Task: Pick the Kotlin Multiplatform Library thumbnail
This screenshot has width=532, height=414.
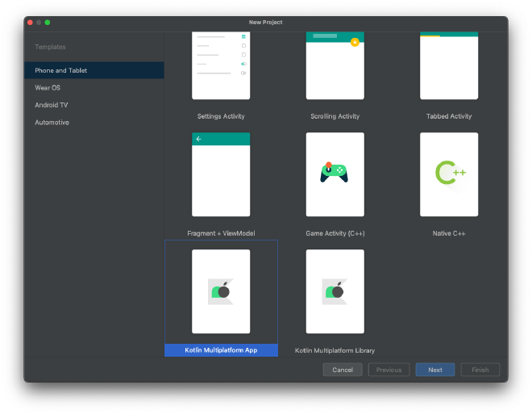Action: tap(335, 291)
